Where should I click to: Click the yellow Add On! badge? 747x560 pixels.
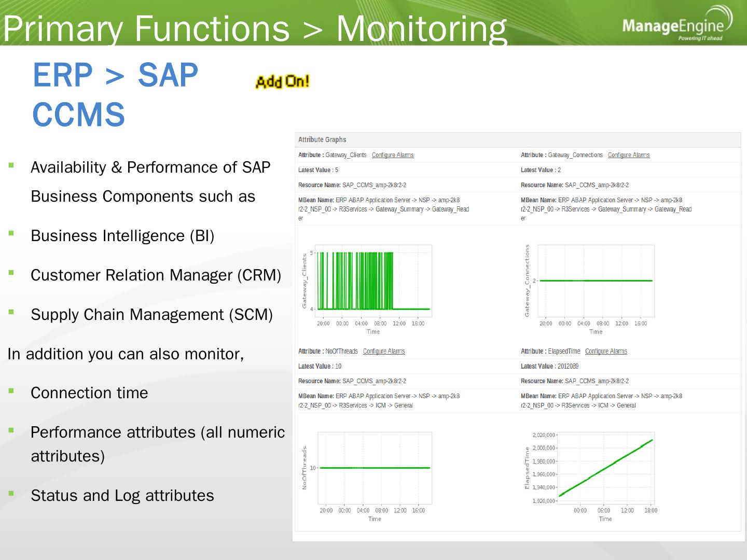(x=282, y=81)
